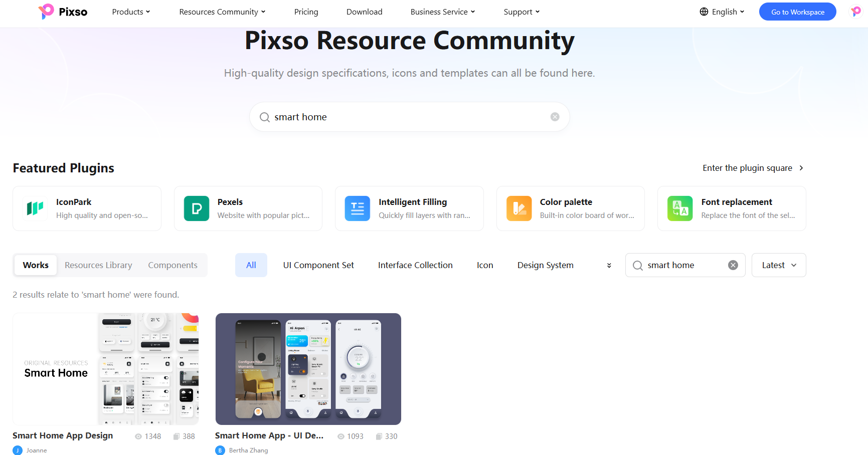Click the Color palette title
The image size is (868, 455).
[566, 202]
